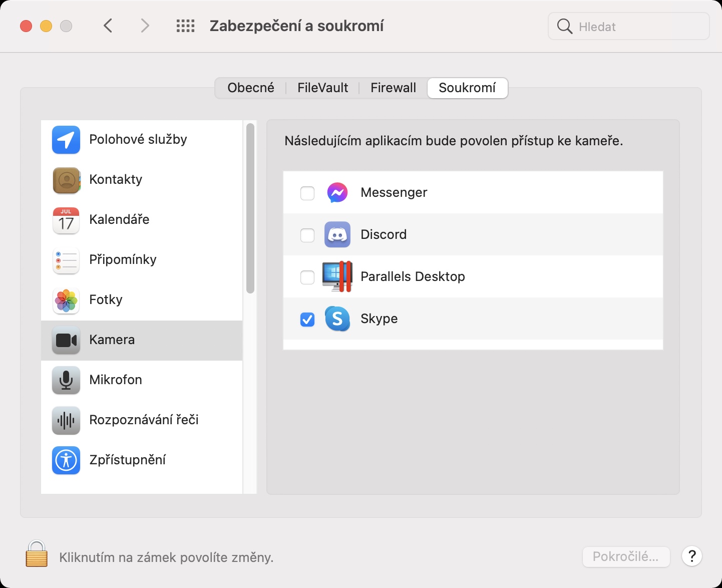Click the Zpřístupnění accessibility icon
This screenshot has height=588, width=722.
pos(66,460)
